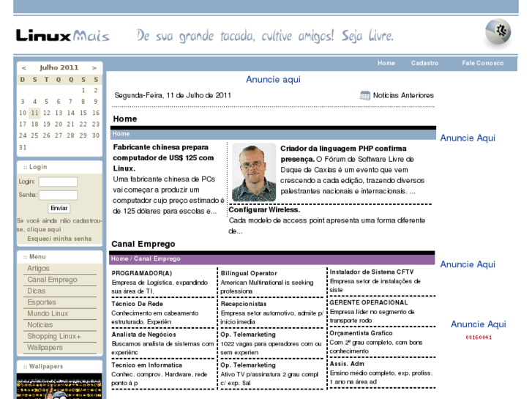Click the 'clique aqui' registration link
The width and height of the screenshot is (532, 399).
pyautogui.click(x=44, y=230)
